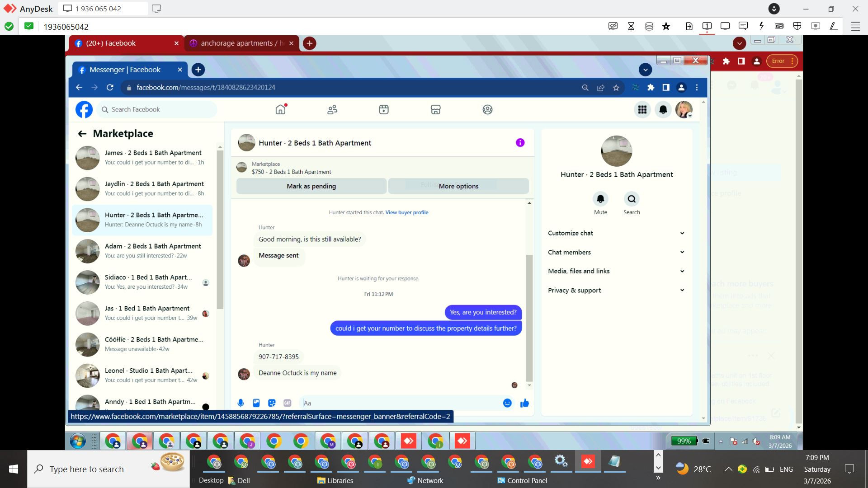Expand Privacy & support section
Screen dimensions: 868x488
(x=616, y=290)
